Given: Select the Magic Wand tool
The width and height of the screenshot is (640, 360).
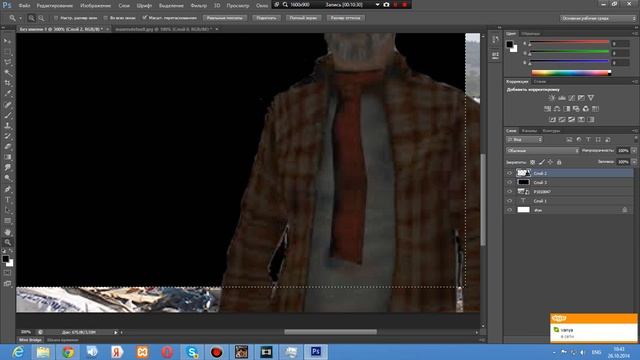Looking at the screenshot, I should click(x=8, y=73).
